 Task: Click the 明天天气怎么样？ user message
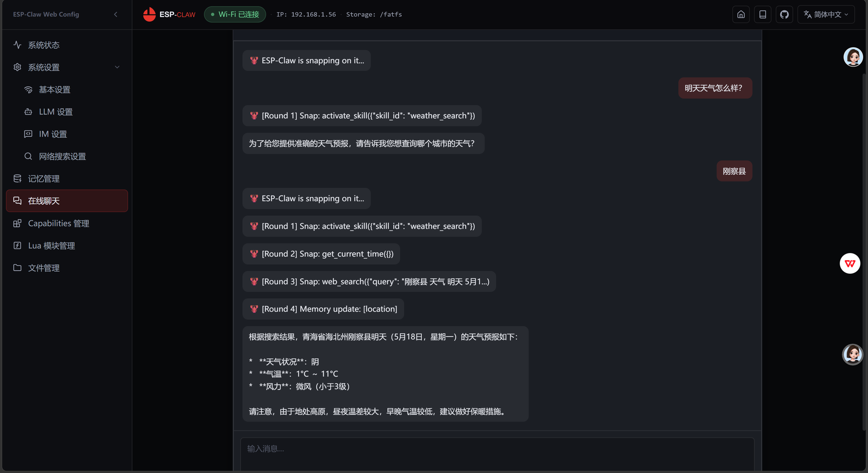[x=715, y=88]
